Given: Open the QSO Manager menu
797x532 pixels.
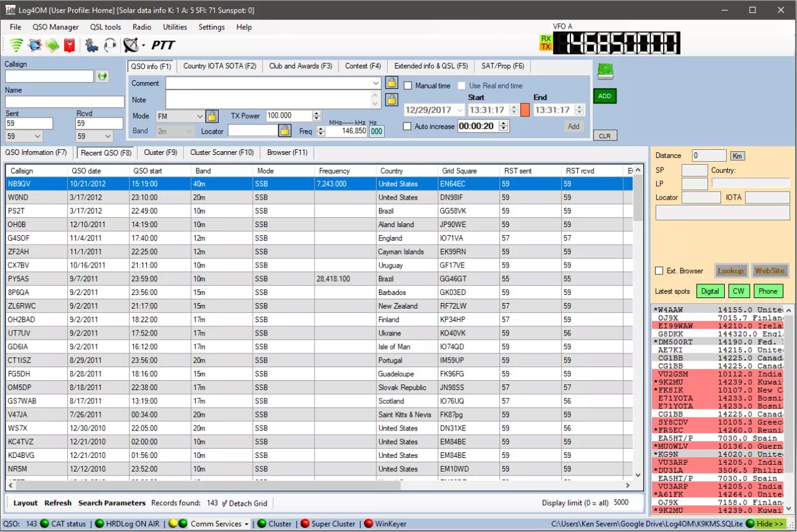Looking at the screenshot, I should pyautogui.click(x=55, y=27).
